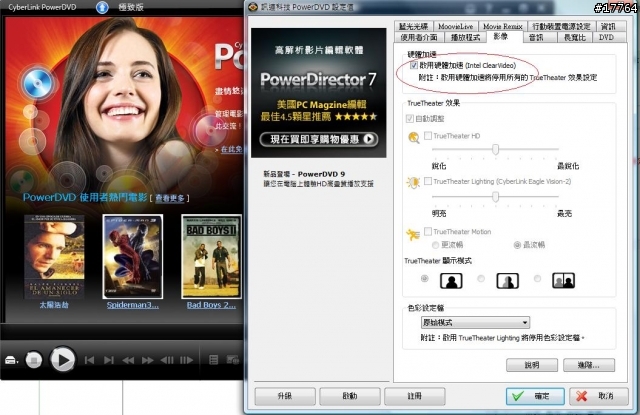This screenshot has height=415, width=640.
Task: Click the 啟動 button
Action: click(x=350, y=396)
